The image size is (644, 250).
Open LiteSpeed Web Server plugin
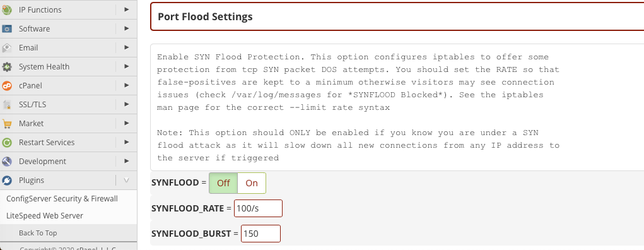point(45,215)
